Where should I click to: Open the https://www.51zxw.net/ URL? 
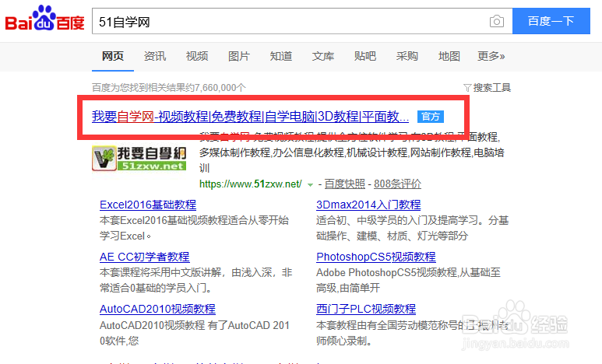[250, 184]
